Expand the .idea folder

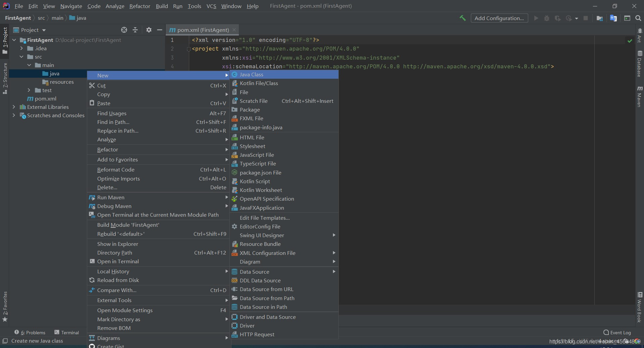(21, 48)
